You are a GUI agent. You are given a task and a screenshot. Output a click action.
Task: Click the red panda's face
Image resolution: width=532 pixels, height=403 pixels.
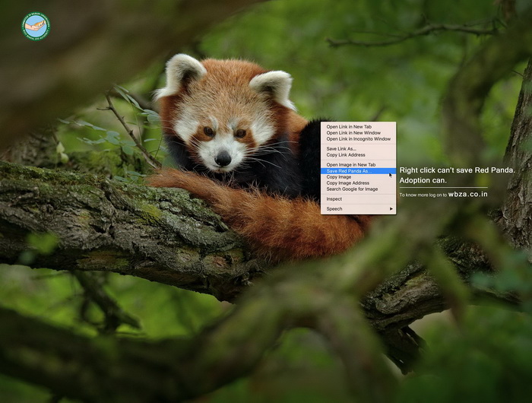click(223, 137)
